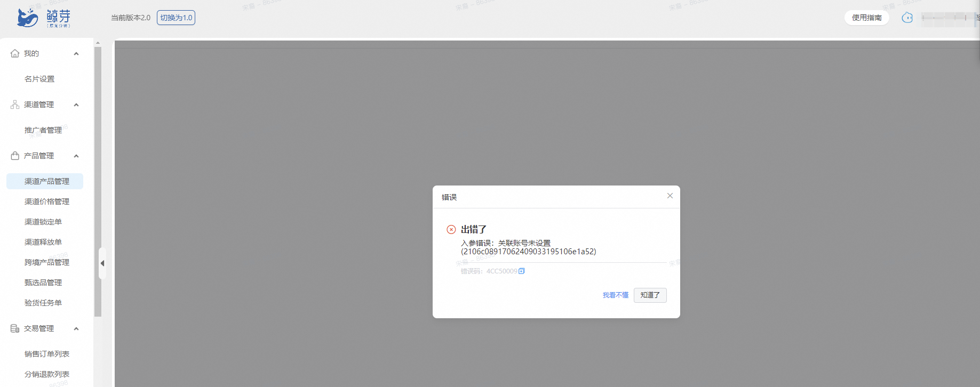Click the red error icon beside 出错了
Screen dimensions: 980x387
click(451, 230)
